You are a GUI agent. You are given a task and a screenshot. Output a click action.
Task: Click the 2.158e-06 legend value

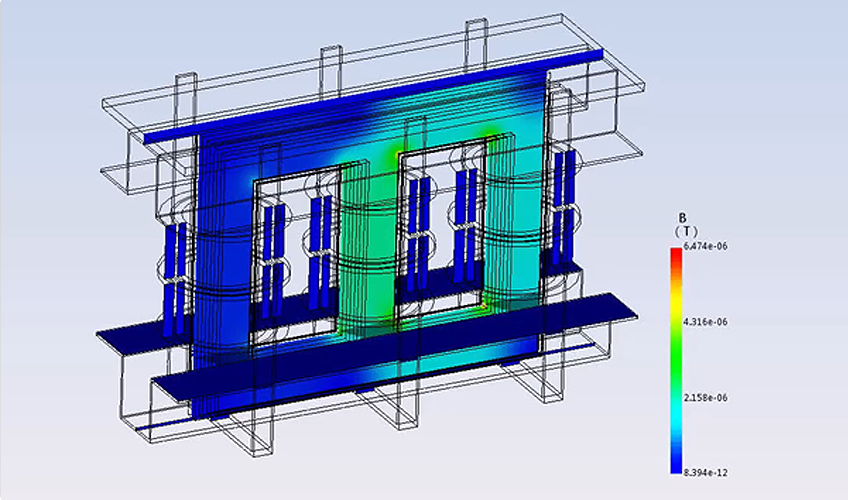click(705, 398)
